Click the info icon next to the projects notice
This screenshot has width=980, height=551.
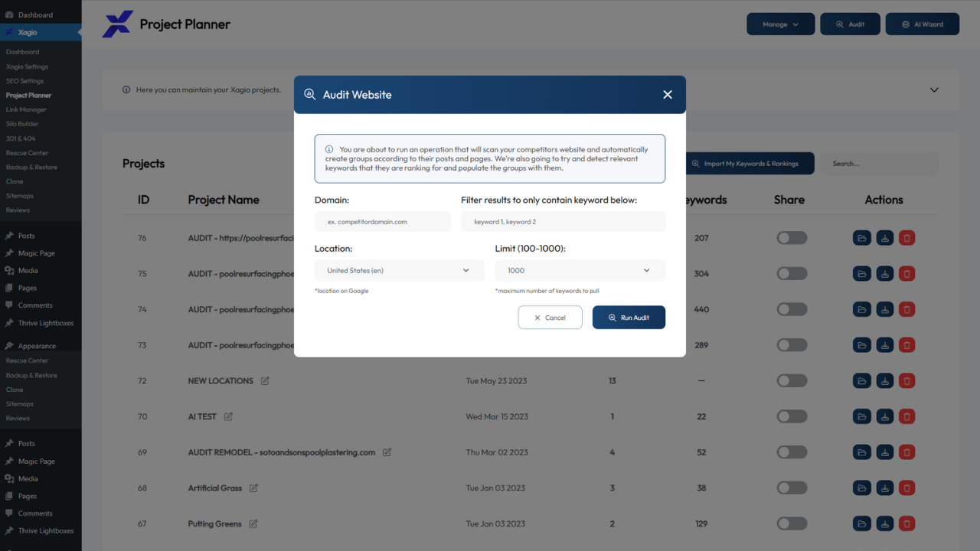click(126, 90)
